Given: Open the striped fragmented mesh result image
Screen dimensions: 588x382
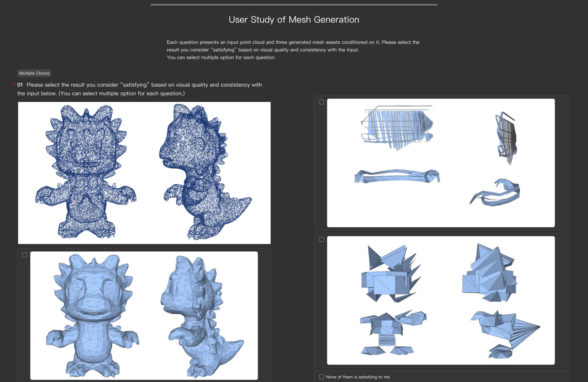Looking at the screenshot, I should pyautogui.click(x=441, y=163).
